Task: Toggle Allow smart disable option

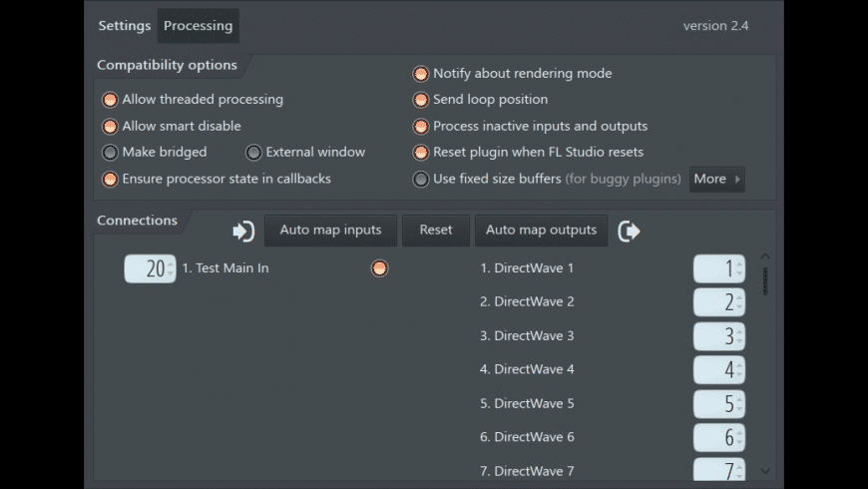Action: 111,127
